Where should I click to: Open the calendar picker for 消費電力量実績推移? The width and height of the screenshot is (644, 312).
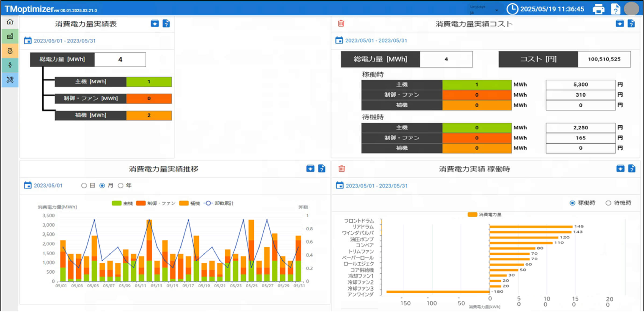click(x=28, y=185)
